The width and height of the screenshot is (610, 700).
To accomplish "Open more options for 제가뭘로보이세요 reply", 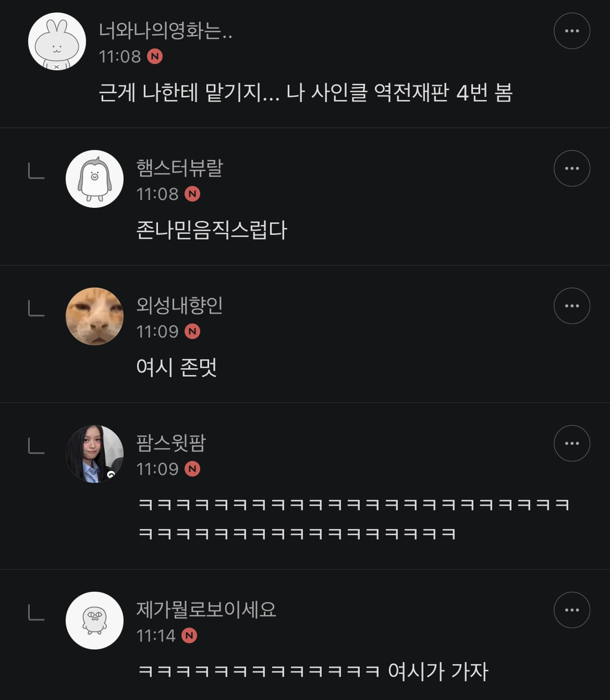I will click(x=571, y=610).
